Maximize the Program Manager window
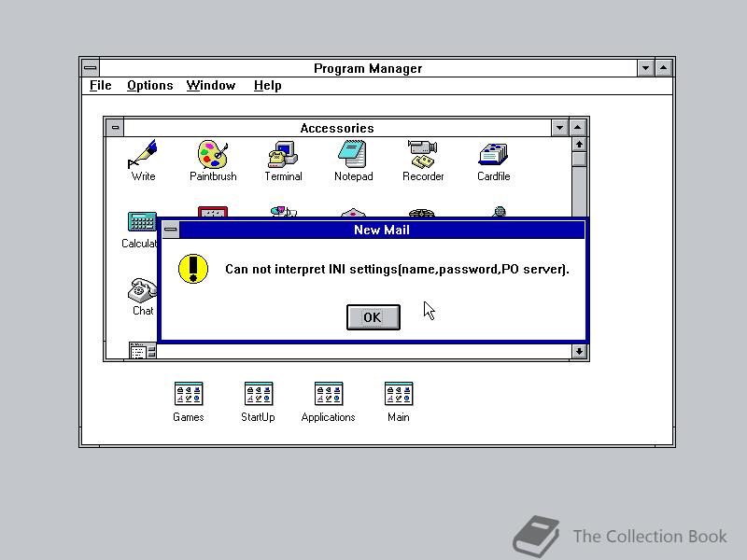The height and width of the screenshot is (560, 747). tap(664, 68)
